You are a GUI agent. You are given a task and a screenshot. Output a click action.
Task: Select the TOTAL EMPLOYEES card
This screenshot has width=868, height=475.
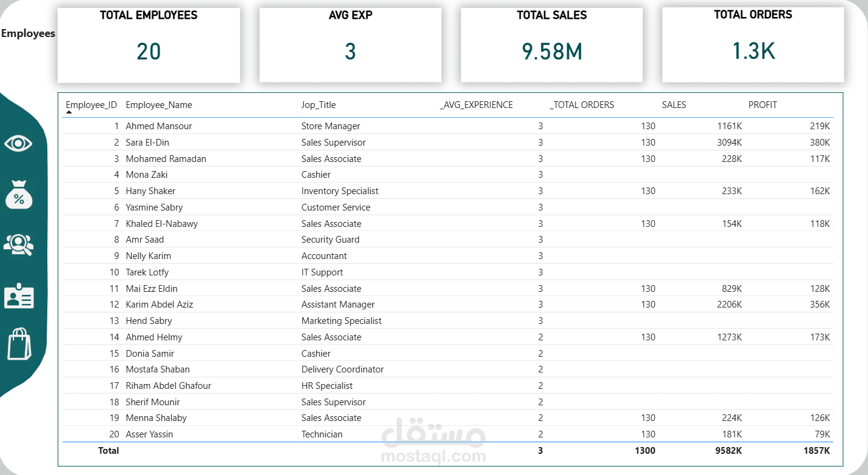[149, 45]
